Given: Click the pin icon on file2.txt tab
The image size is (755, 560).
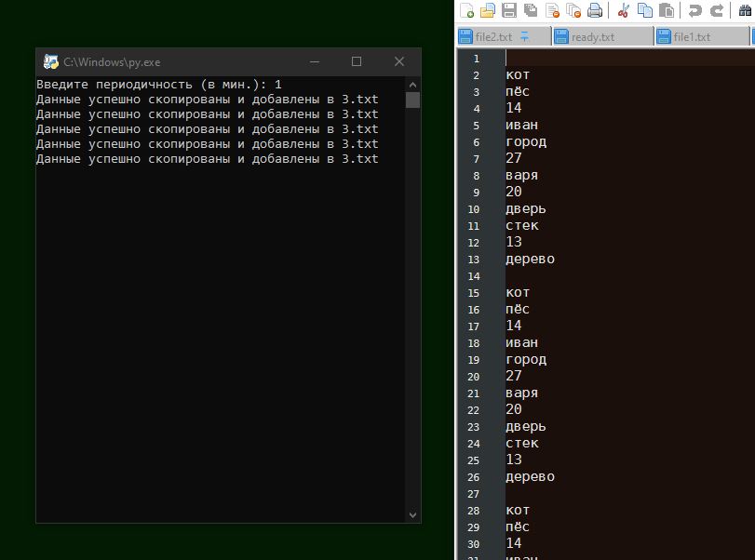Looking at the screenshot, I should (x=524, y=36).
